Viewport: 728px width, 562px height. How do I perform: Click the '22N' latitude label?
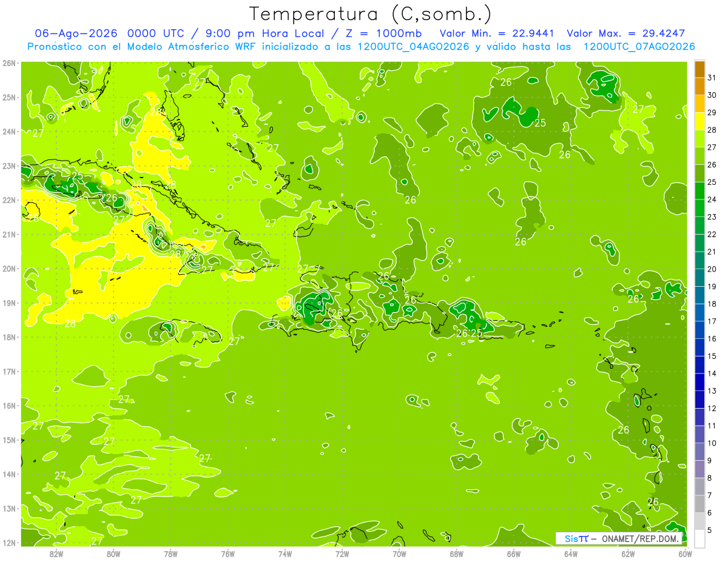coord(9,200)
